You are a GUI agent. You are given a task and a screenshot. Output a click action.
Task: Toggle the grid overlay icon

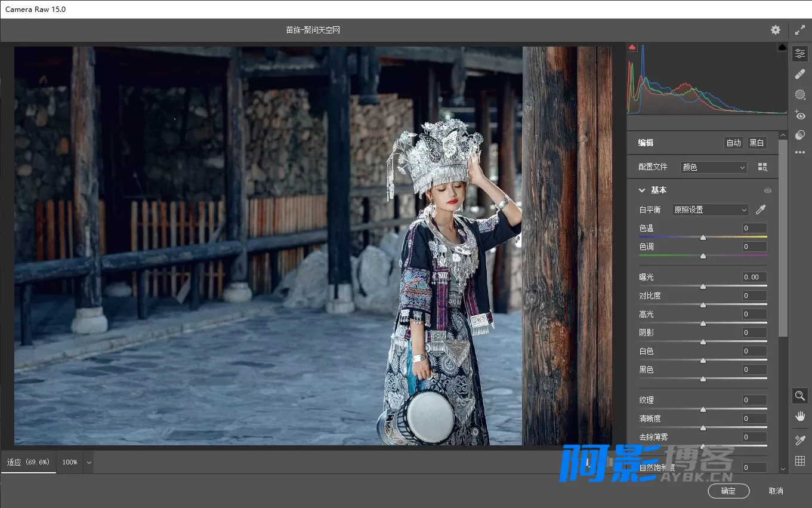[800, 461]
